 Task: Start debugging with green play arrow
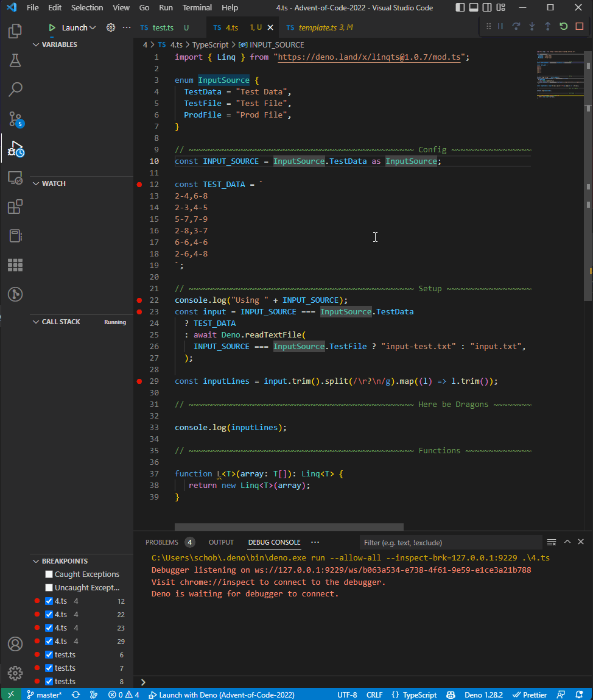click(52, 27)
